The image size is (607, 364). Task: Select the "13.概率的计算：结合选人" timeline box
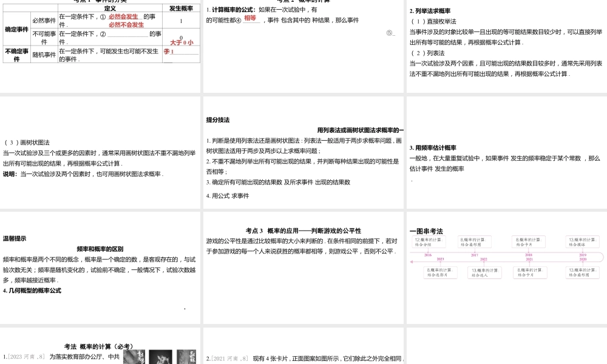click(484, 272)
